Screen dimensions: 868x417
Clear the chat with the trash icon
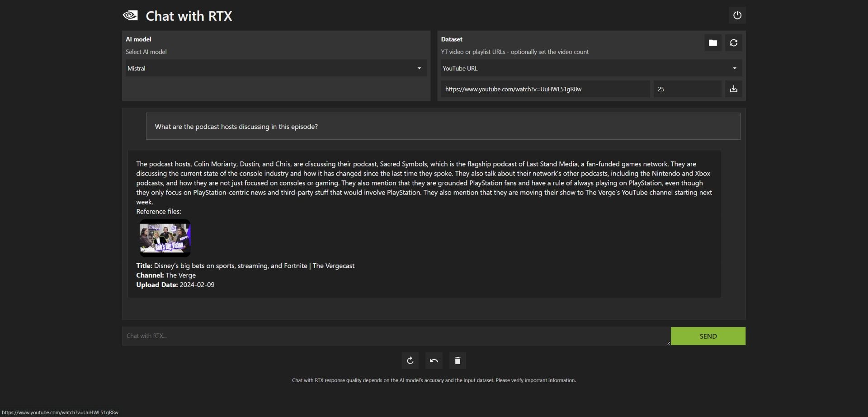[458, 360]
